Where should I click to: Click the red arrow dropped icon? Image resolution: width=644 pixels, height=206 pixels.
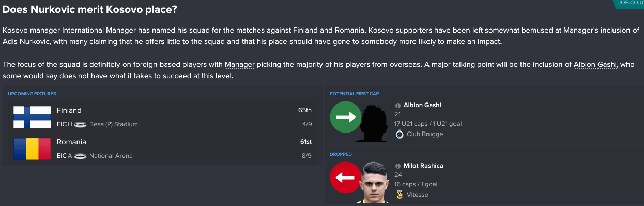pos(345,178)
